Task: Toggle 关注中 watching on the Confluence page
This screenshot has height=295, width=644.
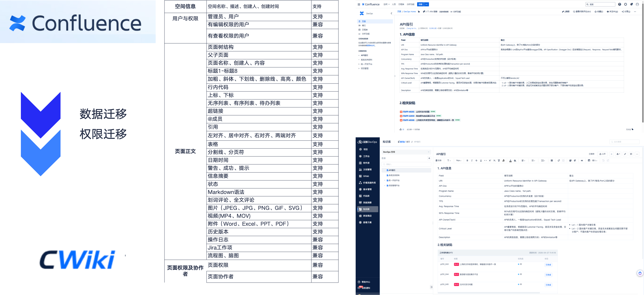Action: point(612,12)
